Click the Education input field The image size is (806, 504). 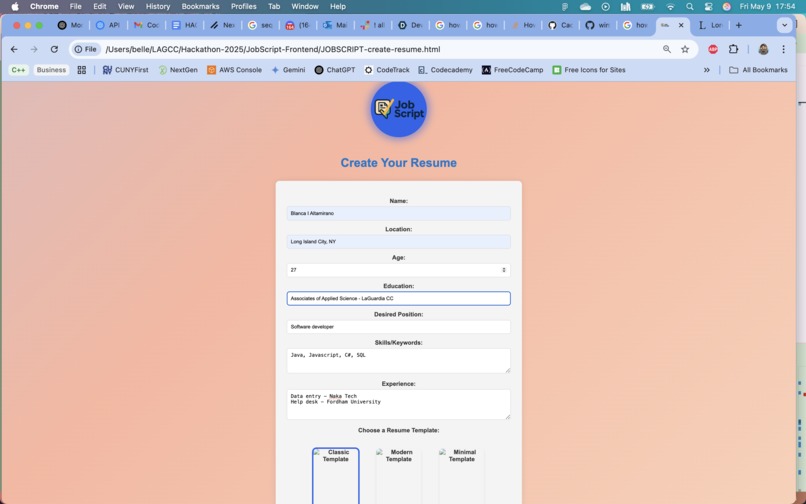click(398, 298)
